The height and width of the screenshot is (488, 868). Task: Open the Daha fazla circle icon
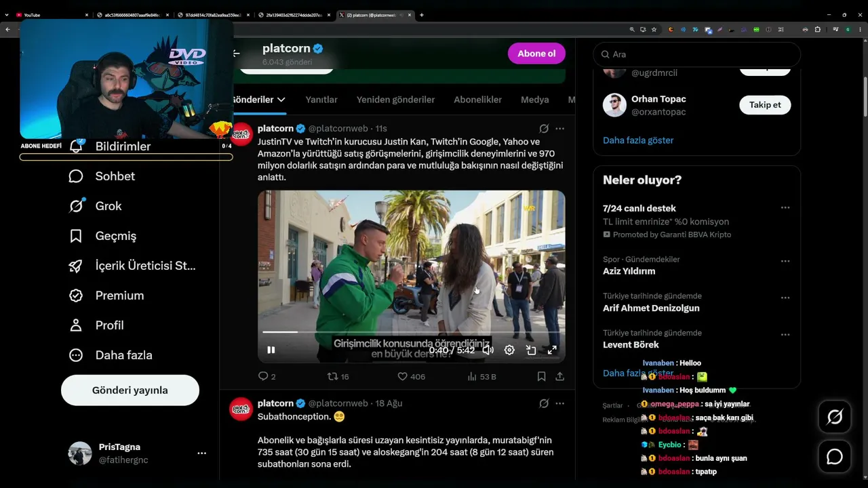pos(76,355)
